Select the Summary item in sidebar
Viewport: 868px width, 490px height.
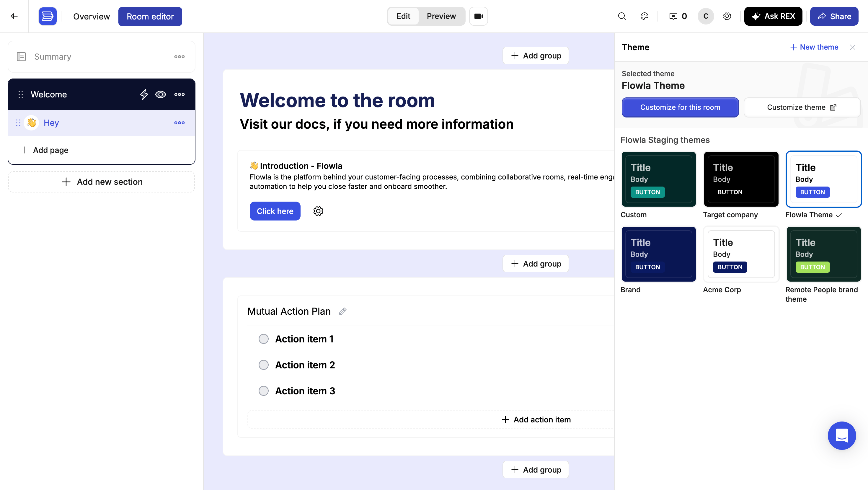pos(102,57)
